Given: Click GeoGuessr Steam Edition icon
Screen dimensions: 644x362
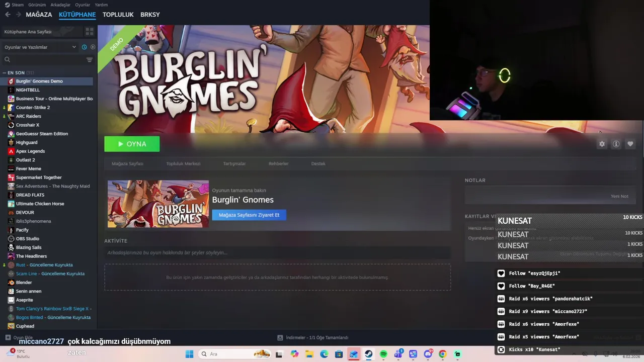Looking at the screenshot, I should click(x=11, y=134).
